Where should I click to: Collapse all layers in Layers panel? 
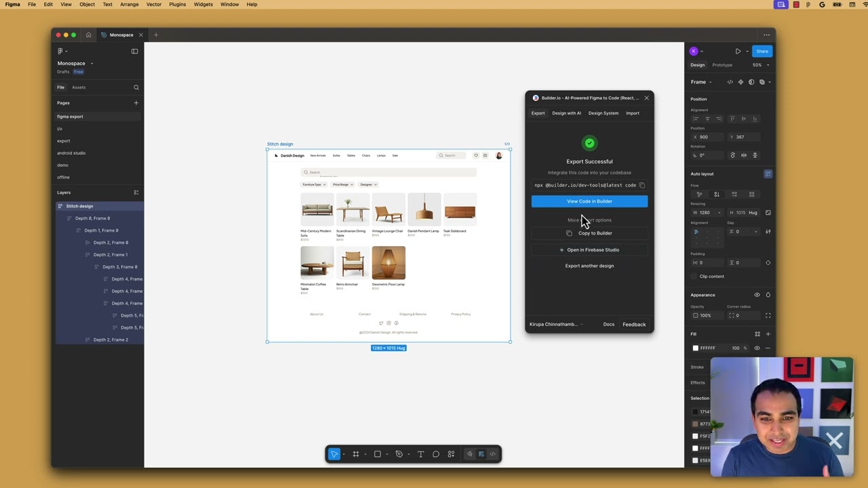[x=136, y=192]
